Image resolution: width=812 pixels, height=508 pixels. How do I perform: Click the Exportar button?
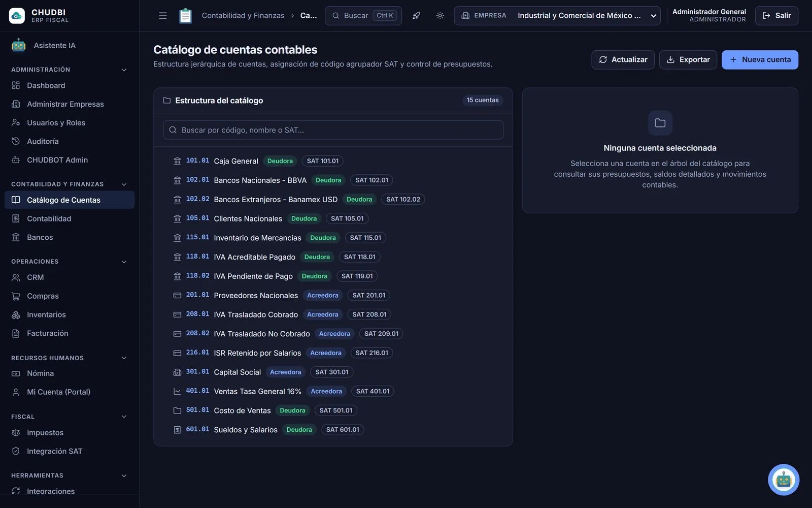(x=688, y=59)
